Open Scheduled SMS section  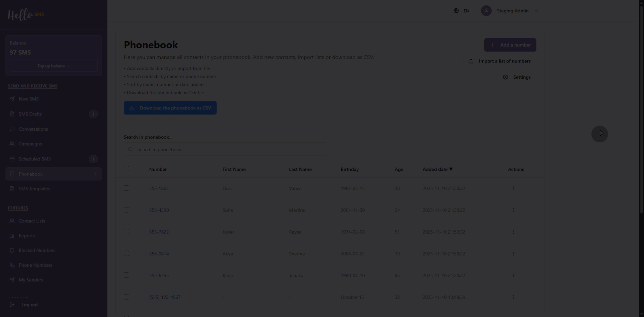pyautogui.click(x=54, y=159)
